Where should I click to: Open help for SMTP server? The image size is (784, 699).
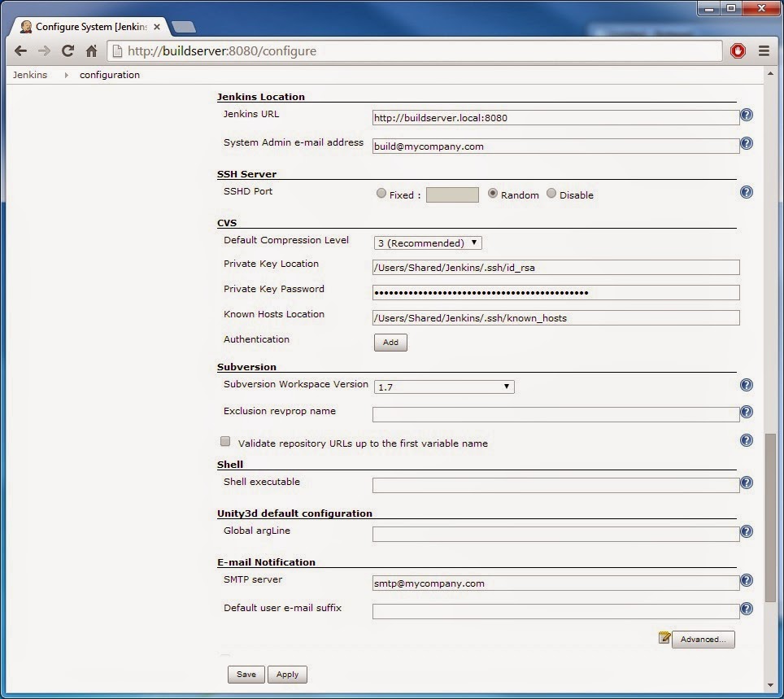(x=746, y=580)
